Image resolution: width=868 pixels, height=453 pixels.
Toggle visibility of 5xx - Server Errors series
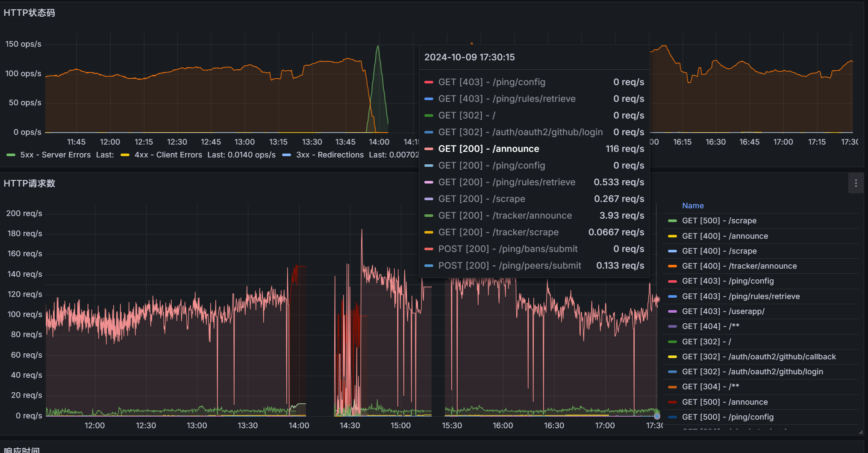55,155
